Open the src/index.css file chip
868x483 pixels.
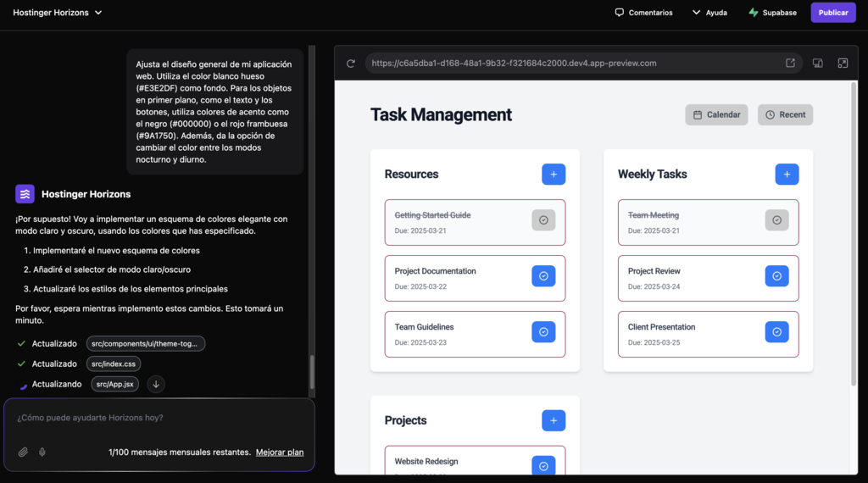pos(114,364)
